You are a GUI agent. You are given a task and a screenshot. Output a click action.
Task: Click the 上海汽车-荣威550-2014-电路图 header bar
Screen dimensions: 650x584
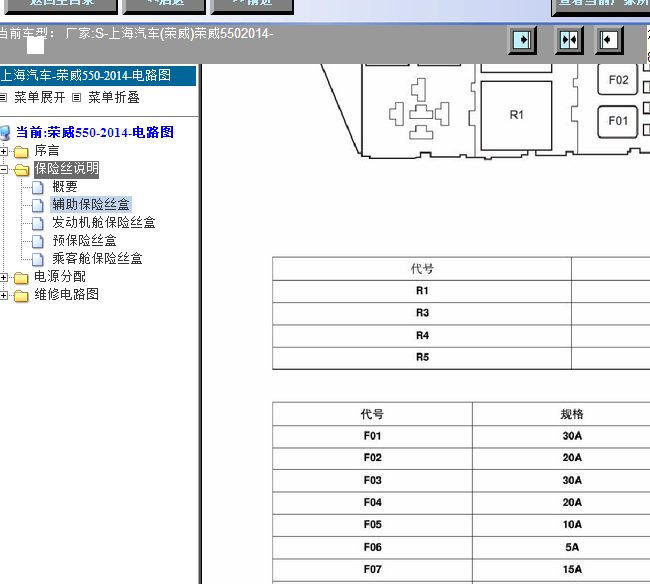97,75
